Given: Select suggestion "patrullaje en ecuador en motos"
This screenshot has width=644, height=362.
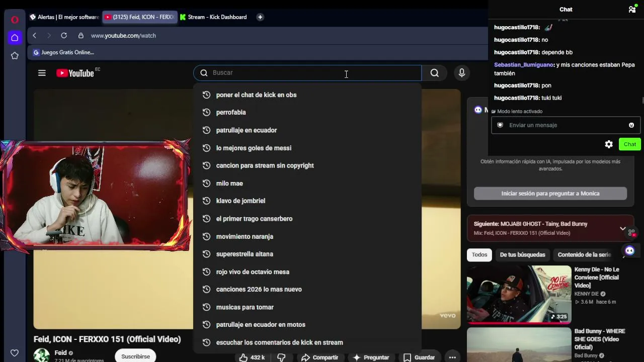Looking at the screenshot, I should tap(307, 325).
